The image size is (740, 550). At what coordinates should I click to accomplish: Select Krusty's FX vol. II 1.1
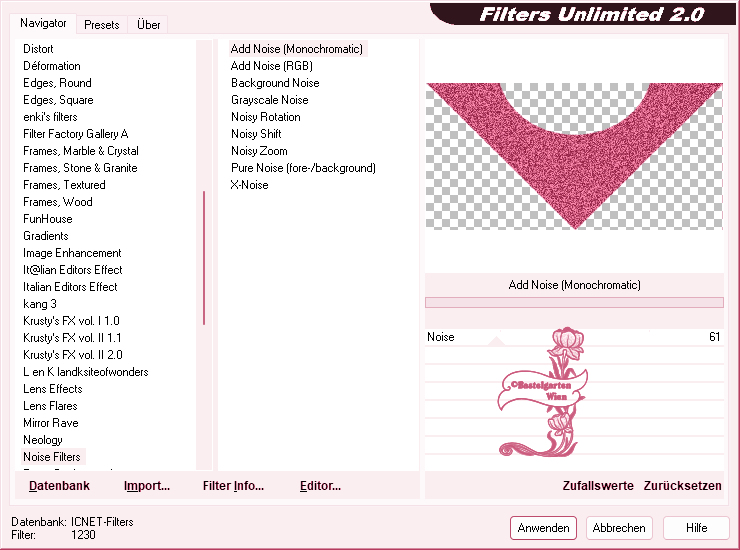tap(72, 338)
